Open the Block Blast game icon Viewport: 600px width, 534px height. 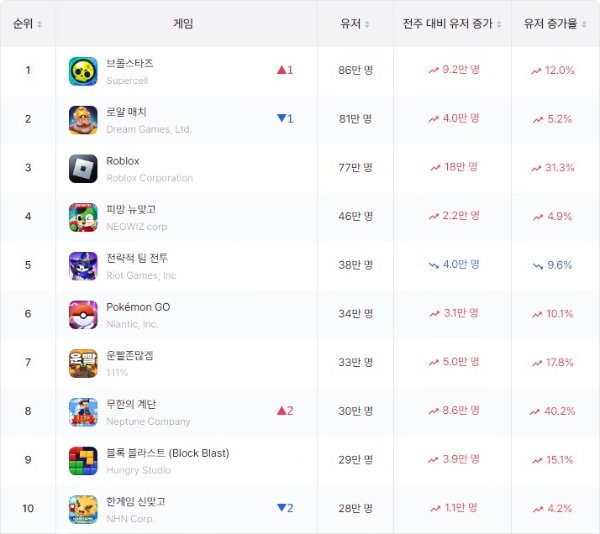83,461
